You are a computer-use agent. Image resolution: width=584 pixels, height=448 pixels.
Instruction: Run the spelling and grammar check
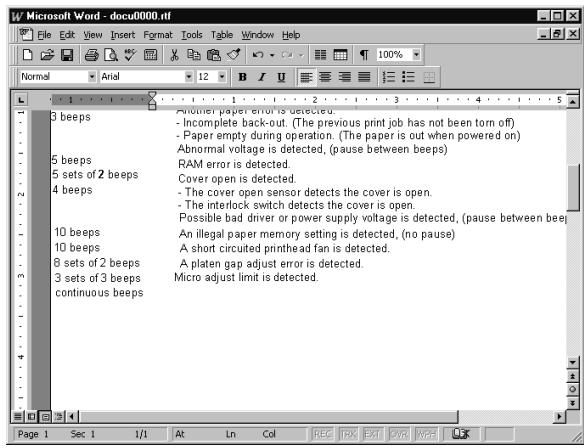pyautogui.click(x=130, y=55)
